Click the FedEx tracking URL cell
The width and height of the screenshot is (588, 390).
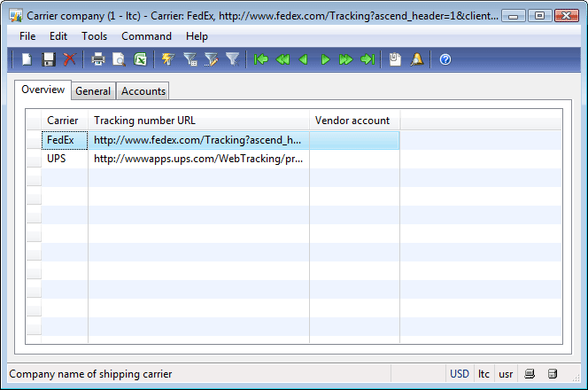click(x=198, y=140)
